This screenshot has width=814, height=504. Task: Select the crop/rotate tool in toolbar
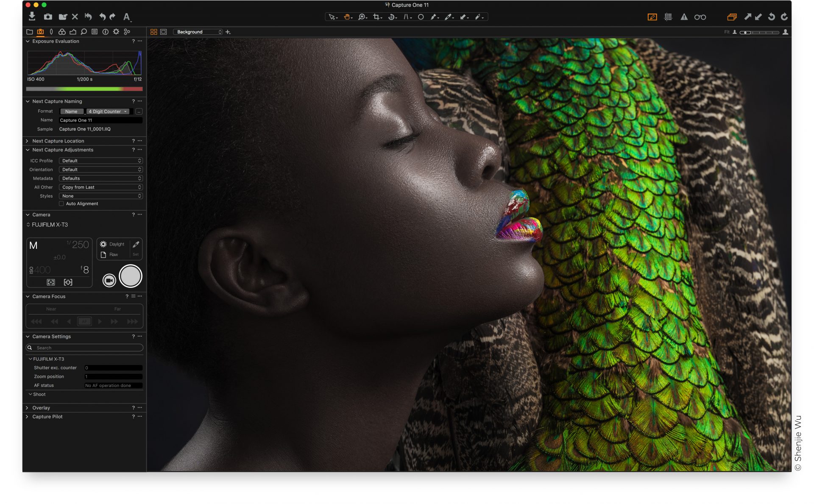(376, 16)
